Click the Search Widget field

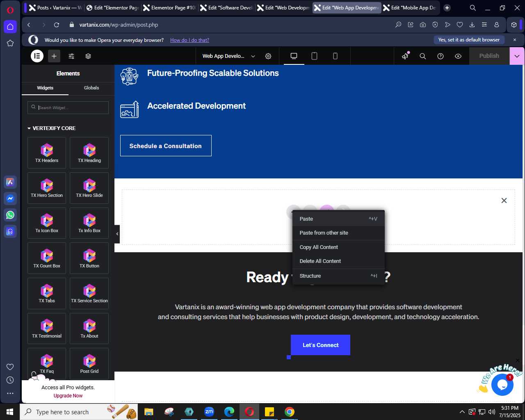[68, 107]
